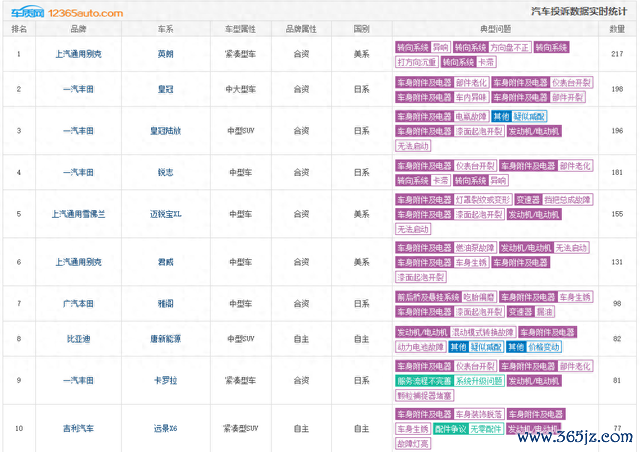
Task: Click the complaint count 198
Action: [x=617, y=89]
